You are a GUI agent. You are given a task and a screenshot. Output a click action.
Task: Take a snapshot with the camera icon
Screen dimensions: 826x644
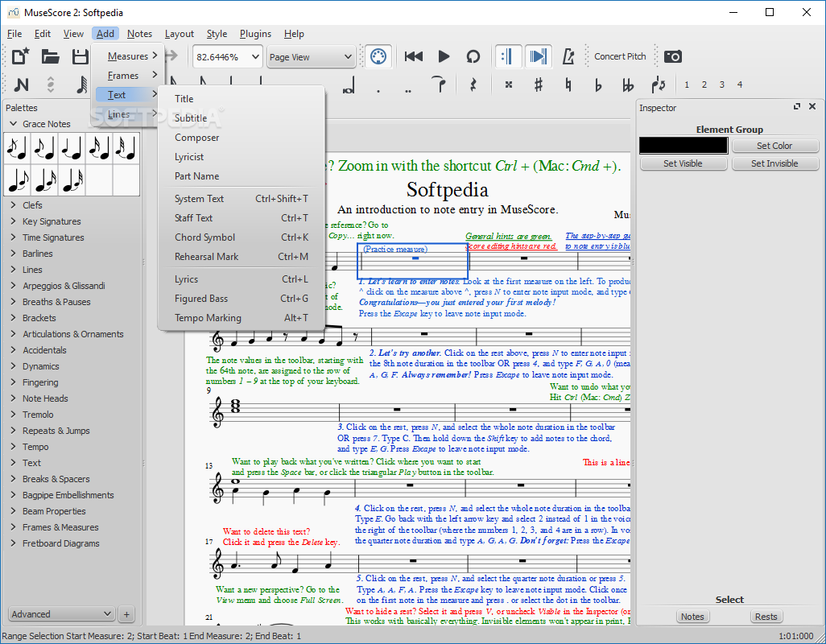673,56
